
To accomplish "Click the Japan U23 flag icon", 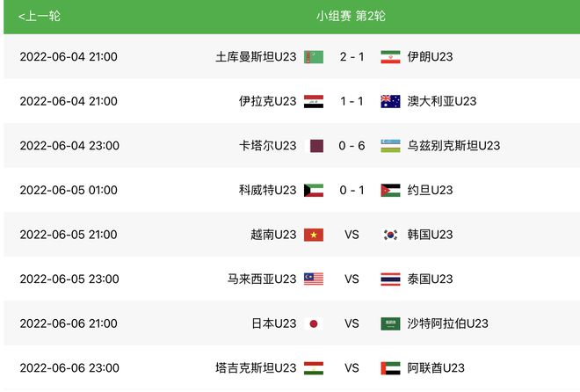I will (x=314, y=323).
